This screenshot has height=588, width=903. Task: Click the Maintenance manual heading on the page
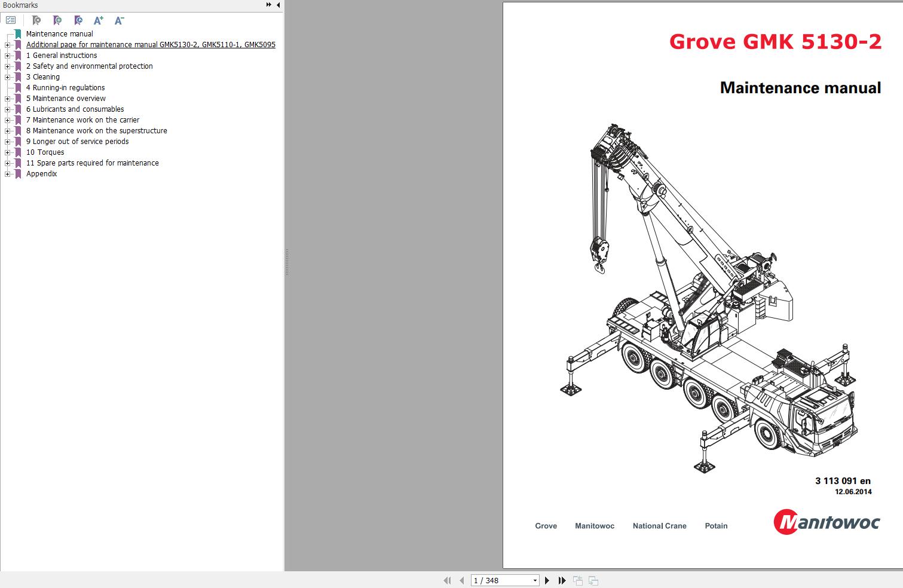pyautogui.click(x=800, y=88)
